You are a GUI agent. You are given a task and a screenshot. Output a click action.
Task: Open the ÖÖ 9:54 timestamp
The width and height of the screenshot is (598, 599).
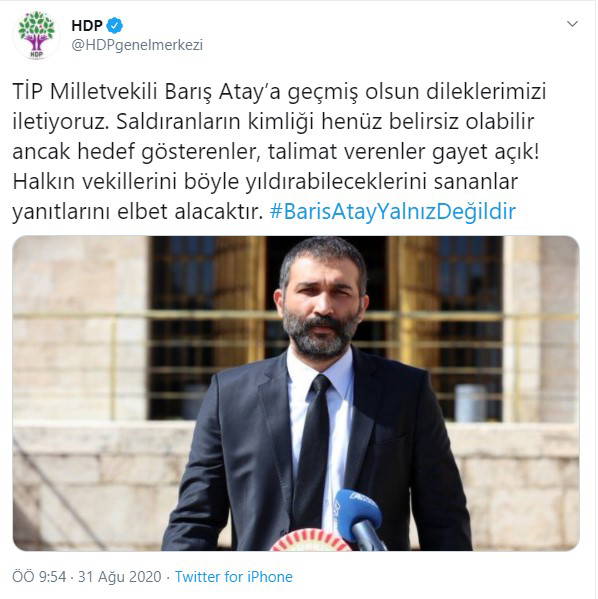click(39, 576)
